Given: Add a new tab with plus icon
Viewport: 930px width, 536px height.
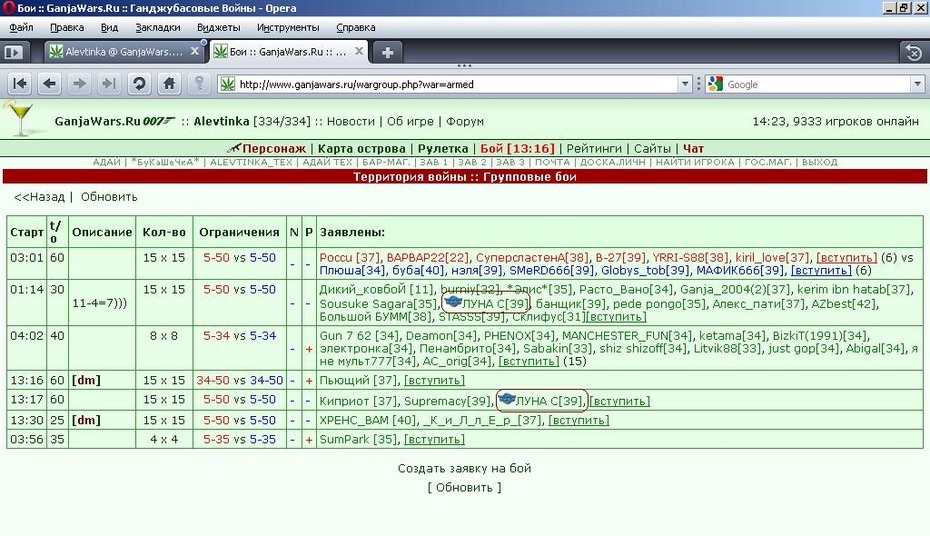Looking at the screenshot, I should coord(387,52).
